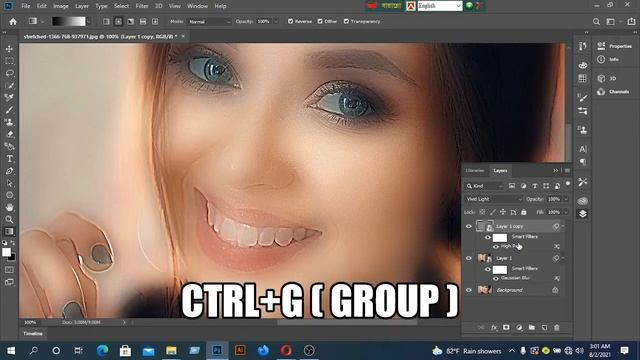Viewport: 640px width, 360px height.
Task: Select the Rectangular Marquee tool
Action: click(x=9, y=61)
